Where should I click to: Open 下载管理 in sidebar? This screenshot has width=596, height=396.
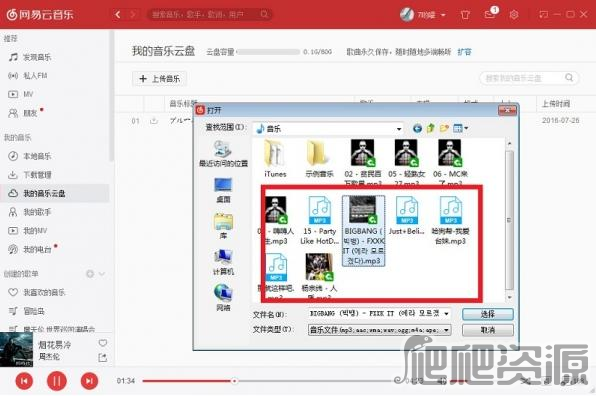[30, 175]
